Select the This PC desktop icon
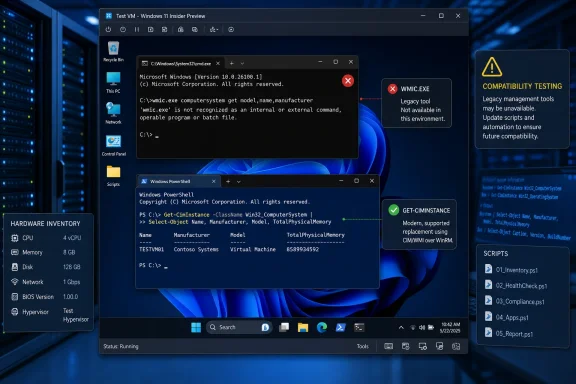The image size is (576, 384). pos(113,83)
